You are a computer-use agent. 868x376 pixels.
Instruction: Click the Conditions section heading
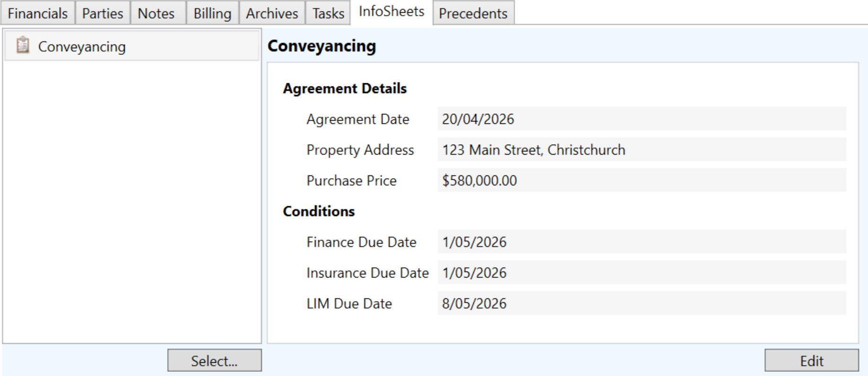pyautogui.click(x=319, y=211)
